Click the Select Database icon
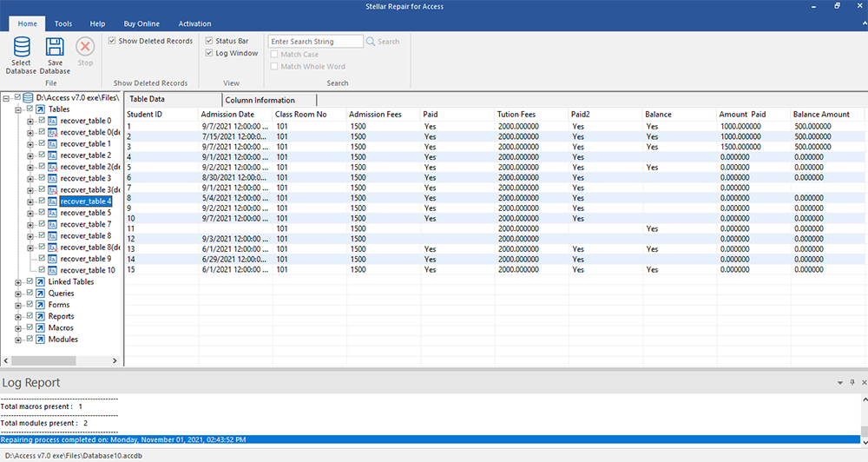 [21, 48]
